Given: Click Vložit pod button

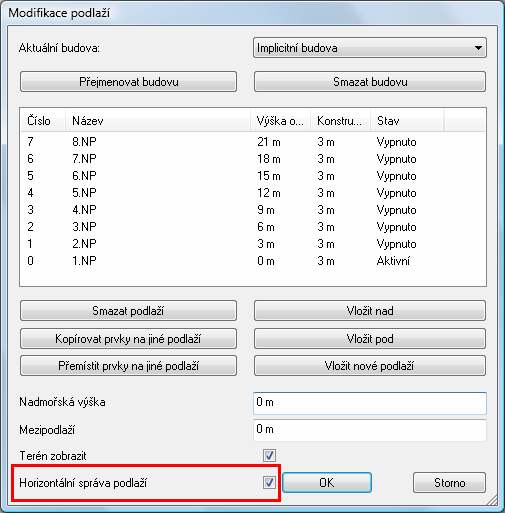Looking at the screenshot, I should pos(370,339).
